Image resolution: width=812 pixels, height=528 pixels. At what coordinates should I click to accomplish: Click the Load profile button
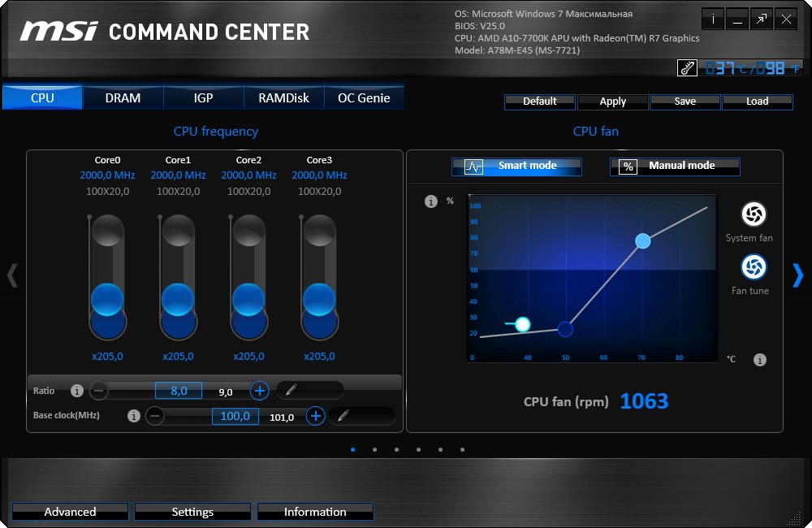(757, 102)
